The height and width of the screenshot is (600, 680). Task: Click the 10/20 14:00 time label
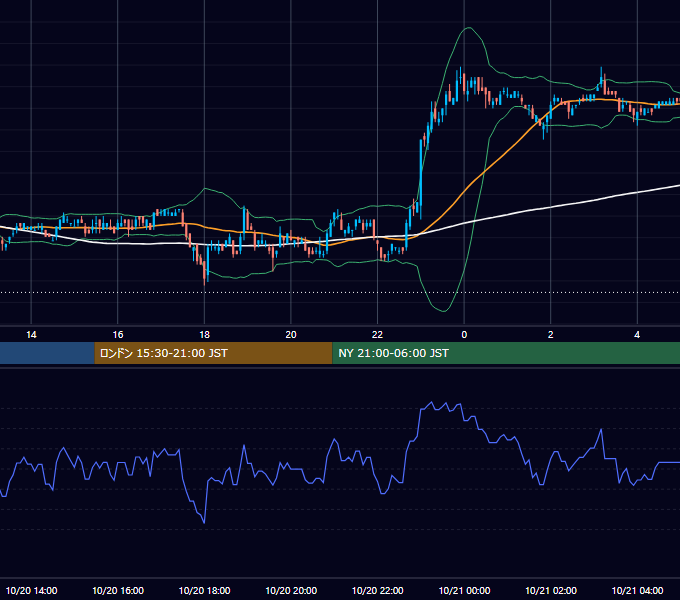point(31,590)
